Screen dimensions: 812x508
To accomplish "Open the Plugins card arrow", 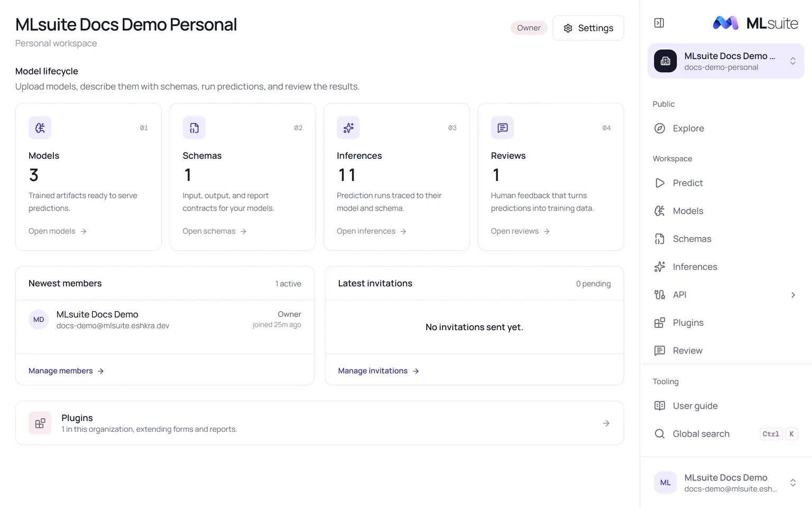I will pos(606,423).
